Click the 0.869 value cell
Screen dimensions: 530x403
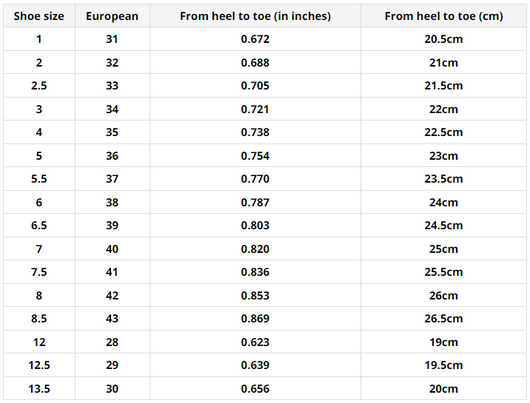255,318
